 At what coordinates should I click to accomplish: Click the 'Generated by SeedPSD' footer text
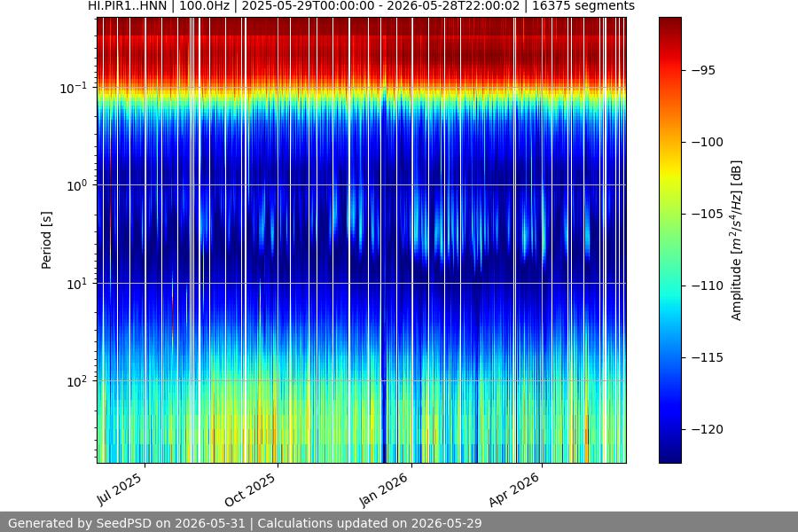coord(245,523)
